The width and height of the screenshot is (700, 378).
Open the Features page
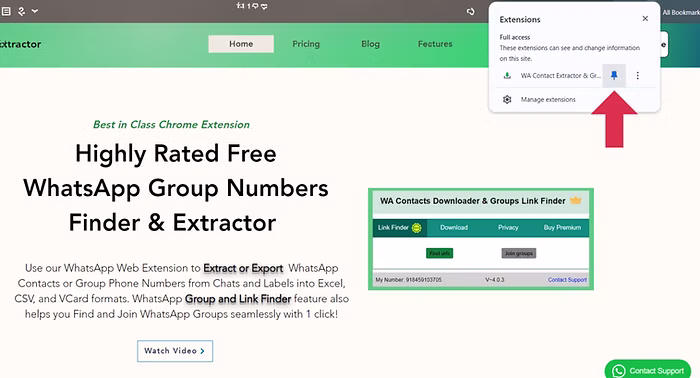pyautogui.click(x=435, y=44)
